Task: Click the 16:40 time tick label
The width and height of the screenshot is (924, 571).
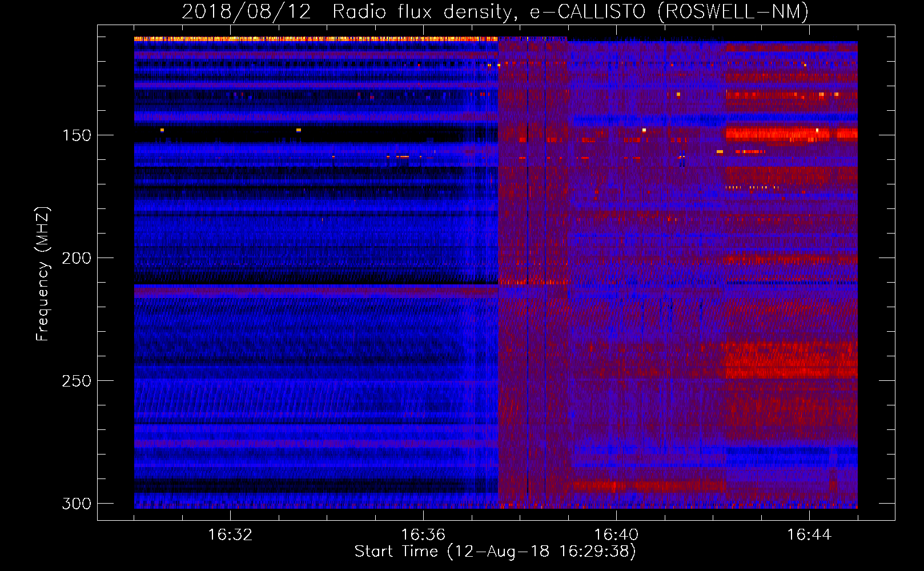Action: point(616,534)
